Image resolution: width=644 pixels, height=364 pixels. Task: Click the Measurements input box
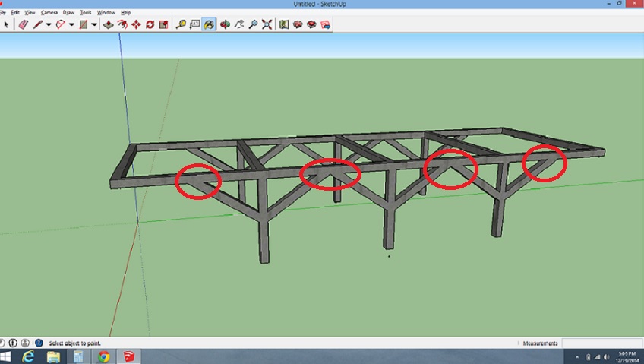tap(600, 343)
